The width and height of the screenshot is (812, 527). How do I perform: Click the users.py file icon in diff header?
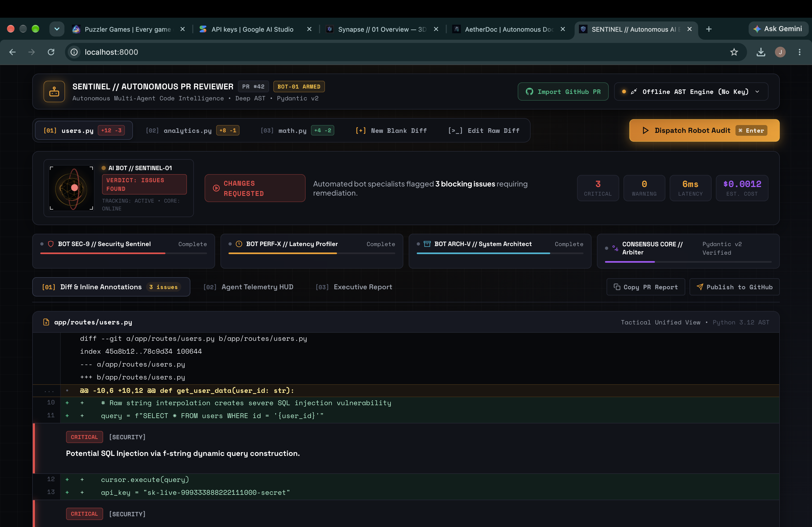point(46,322)
